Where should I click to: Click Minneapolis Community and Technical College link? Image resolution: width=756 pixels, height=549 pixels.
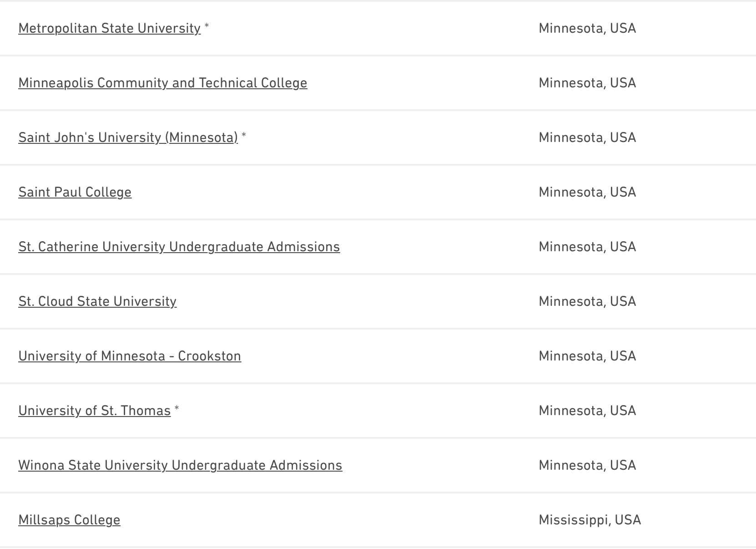[x=162, y=83]
